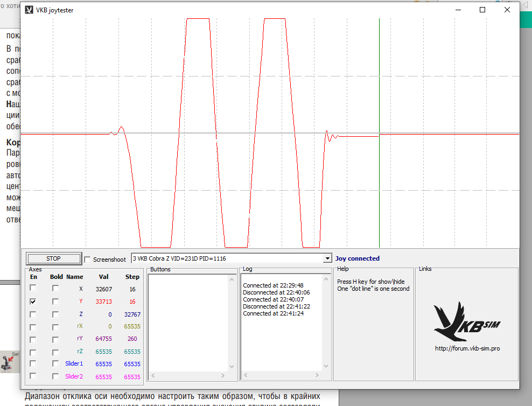Click the Log horizontal right-scroll arrow
The width and height of the screenshot is (532, 406).
tap(317, 375)
